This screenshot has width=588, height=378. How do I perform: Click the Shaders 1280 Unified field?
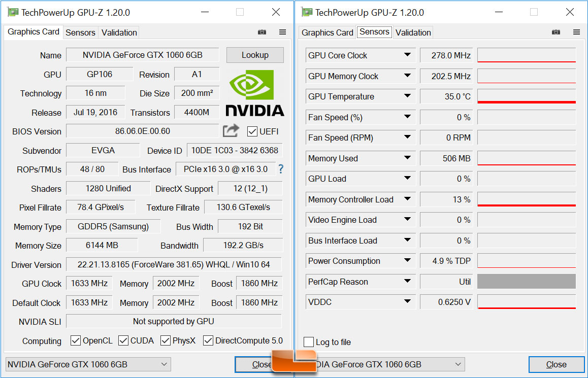pyautogui.click(x=108, y=188)
